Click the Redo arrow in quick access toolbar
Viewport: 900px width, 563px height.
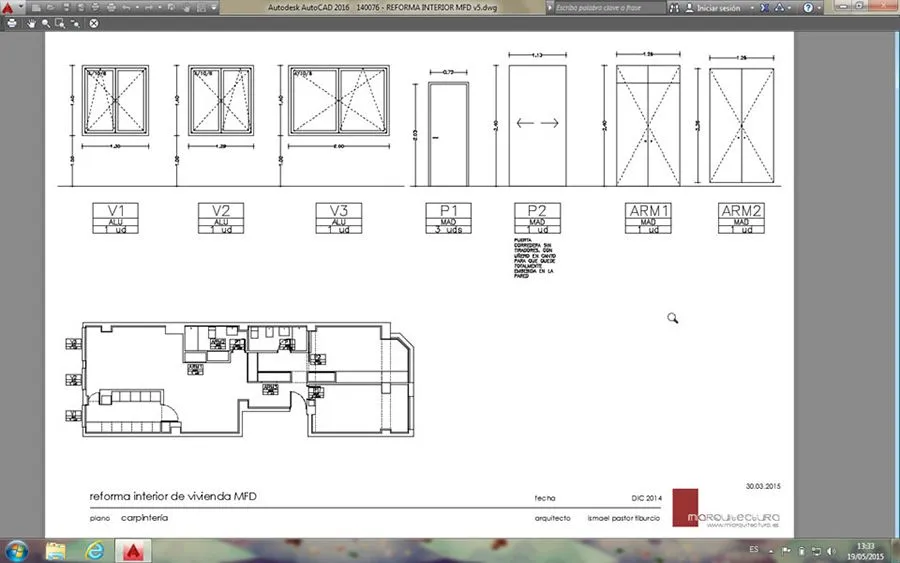(148, 7)
